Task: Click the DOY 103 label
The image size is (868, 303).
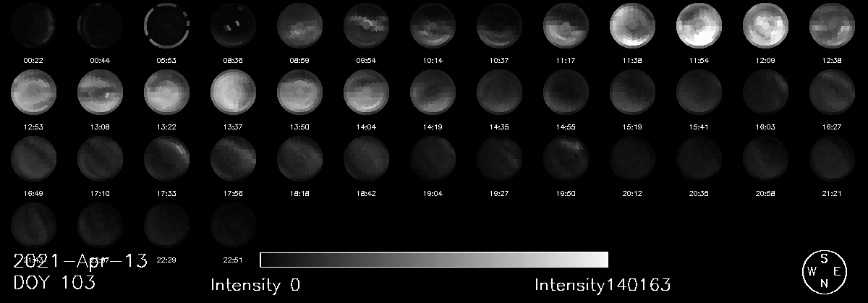Action: click(x=54, y=283)
